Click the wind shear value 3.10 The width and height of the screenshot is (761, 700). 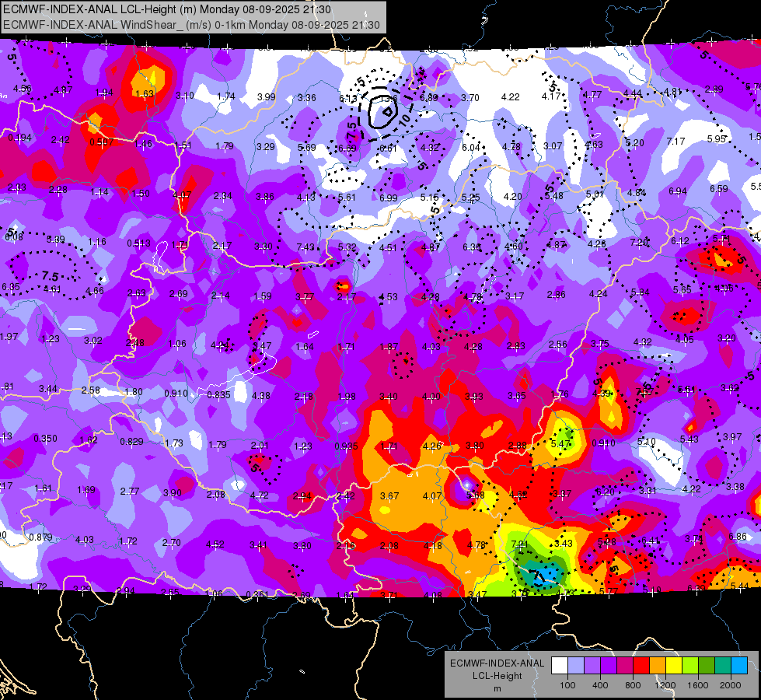(184, 96)
